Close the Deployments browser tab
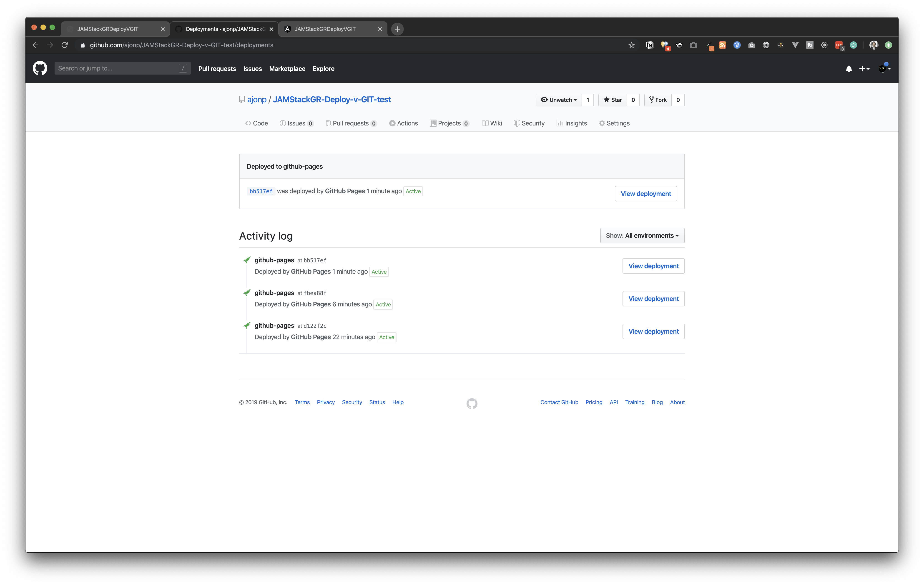Image resolution: width=924 pixels, height=586 pixels. [271, 29]
